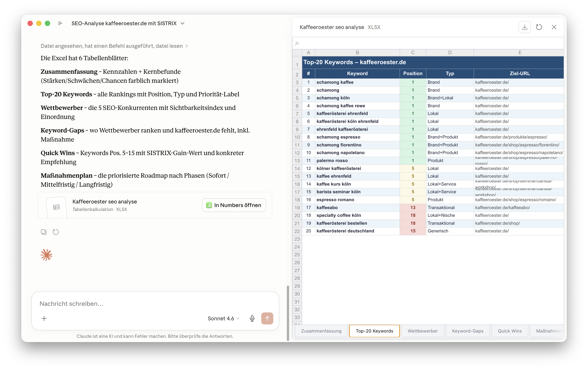Select cell 'schamong kaffee rewe'
Viewport: 588px width, 370px height.
(357, 106)
